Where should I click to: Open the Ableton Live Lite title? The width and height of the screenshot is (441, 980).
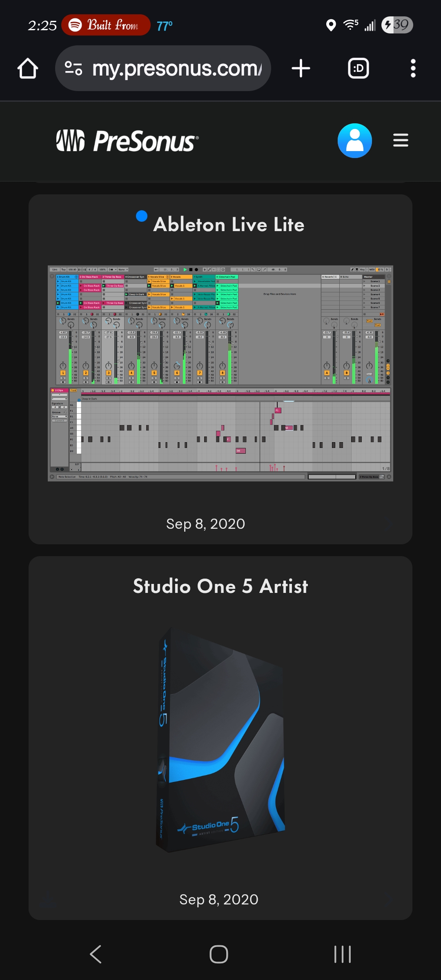229,225
